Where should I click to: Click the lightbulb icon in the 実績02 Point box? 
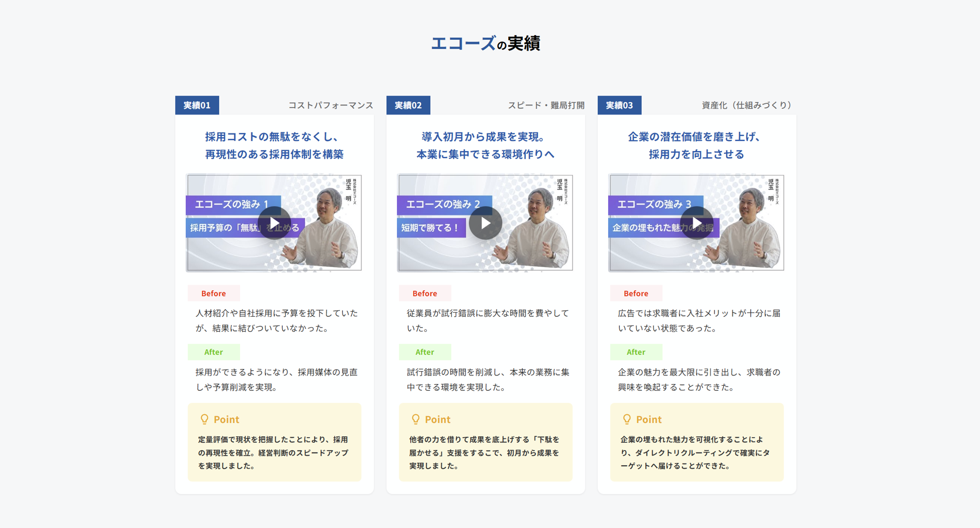416,419
